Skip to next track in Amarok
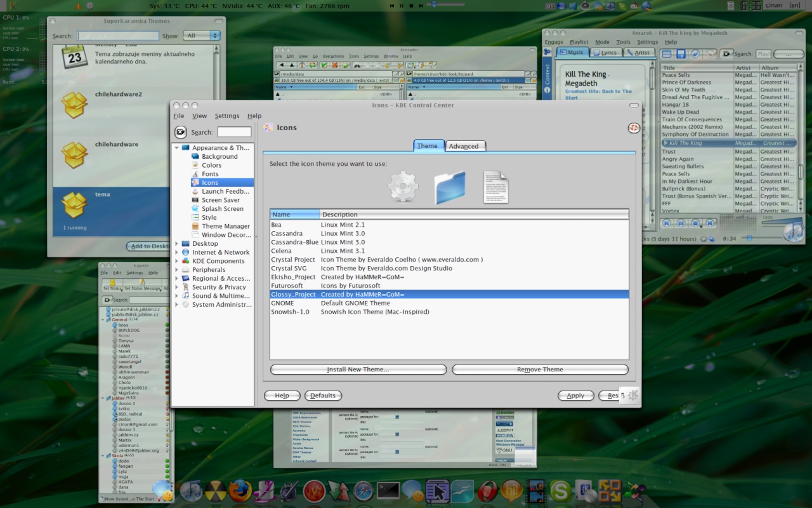The width and height of the screenshot is (812, 508). 709,223
